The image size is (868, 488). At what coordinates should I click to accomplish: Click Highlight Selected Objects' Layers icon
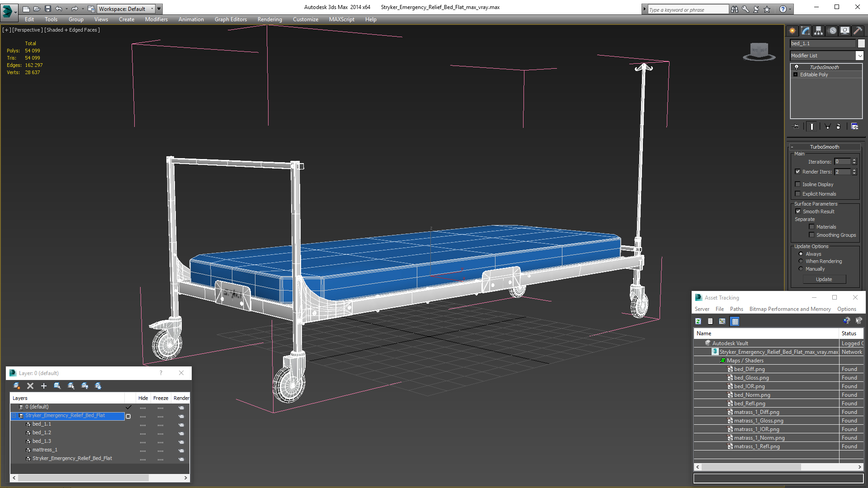(71, 386)
